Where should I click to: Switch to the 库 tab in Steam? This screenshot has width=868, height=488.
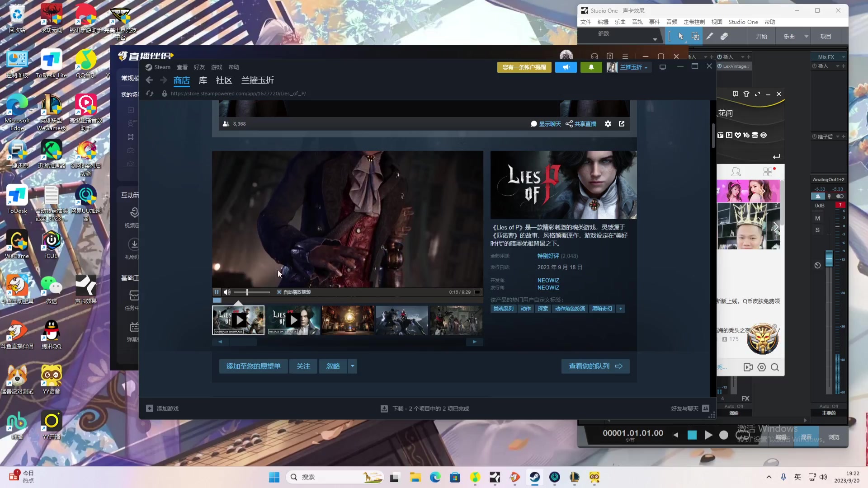pyautogui.click(x=203, y=80)
